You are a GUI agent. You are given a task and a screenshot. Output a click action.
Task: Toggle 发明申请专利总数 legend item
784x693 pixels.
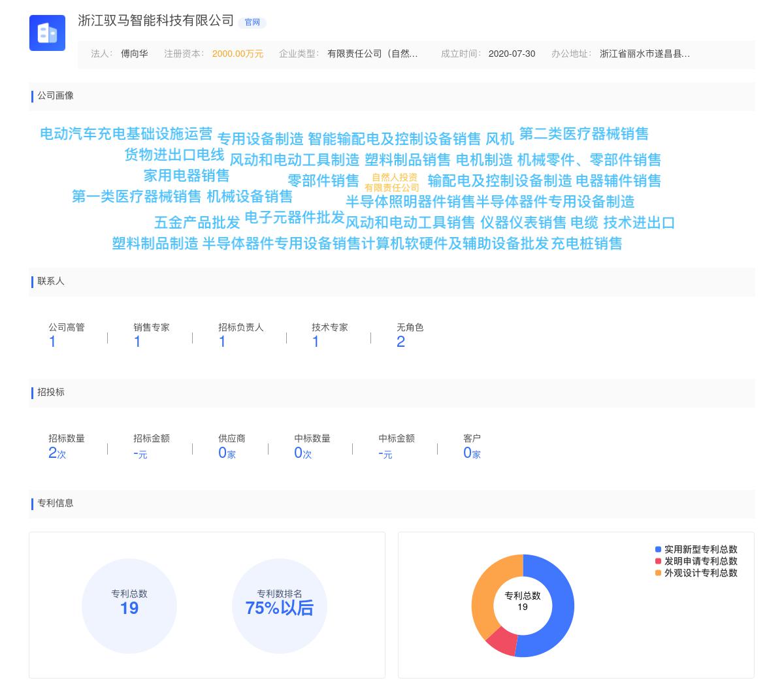(x=696, y=561)
